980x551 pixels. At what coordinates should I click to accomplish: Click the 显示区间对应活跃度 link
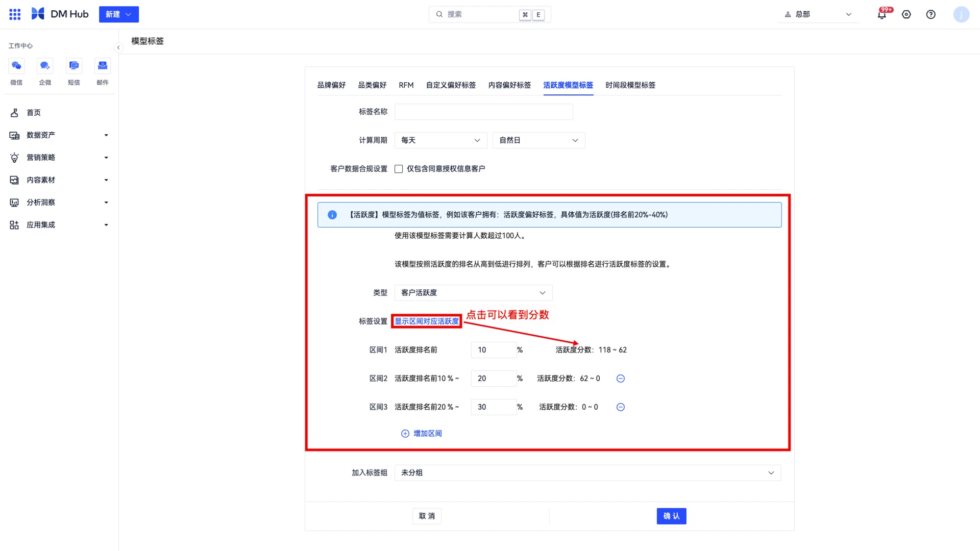pos(427,321)
